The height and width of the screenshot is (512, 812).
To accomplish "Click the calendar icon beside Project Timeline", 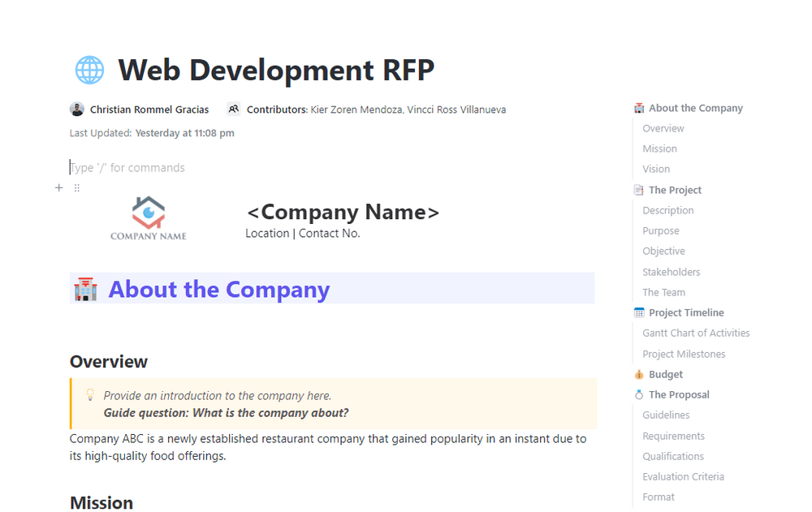I will (x=638, y=312).
